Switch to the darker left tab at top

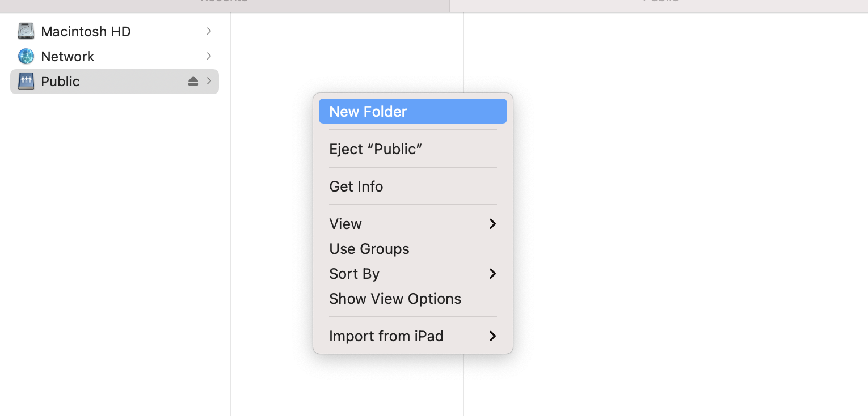(x=225, y=5)
